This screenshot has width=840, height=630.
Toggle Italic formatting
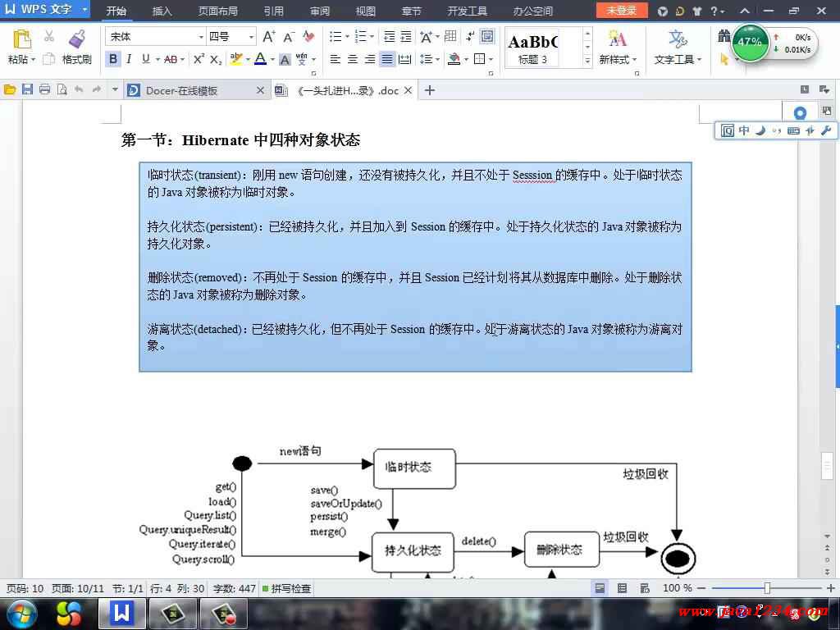(129, 59)
